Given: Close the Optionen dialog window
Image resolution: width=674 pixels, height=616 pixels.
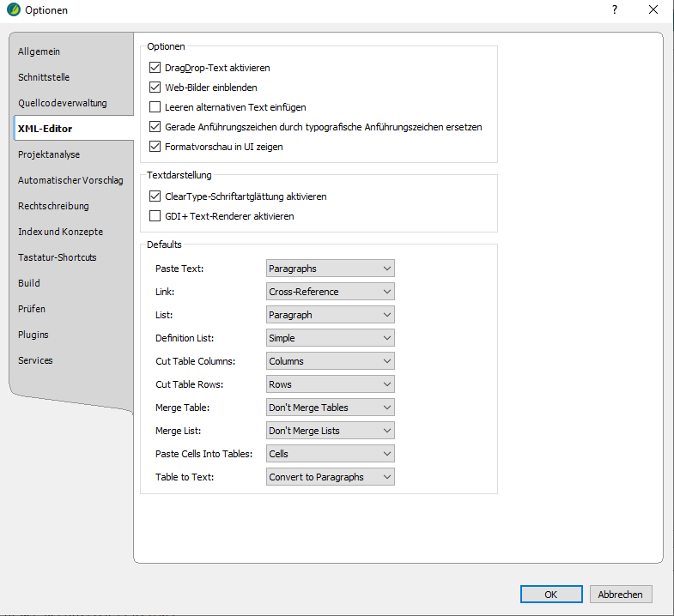Looking at the screenshot, I should tap(653, 10).
